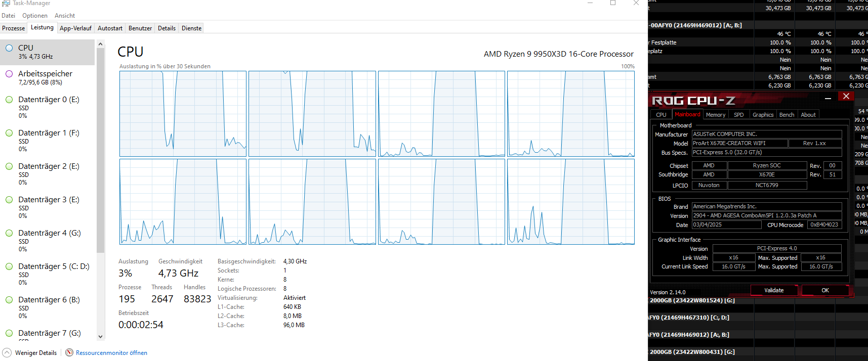Click the Bus Specs PCI-Express 5.0 field
This screenshot has width=868, height=361.
767,152
